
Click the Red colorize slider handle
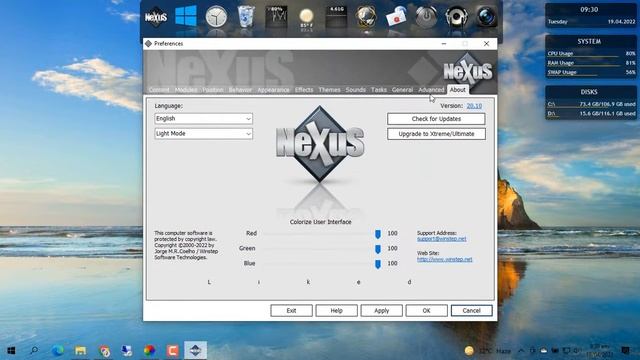click(378, 234)
